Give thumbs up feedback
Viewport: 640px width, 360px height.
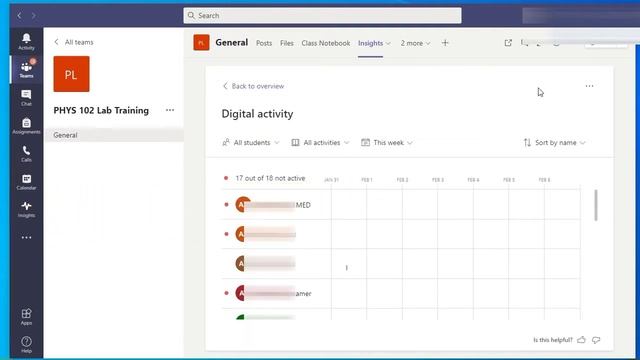pos(581,340)
